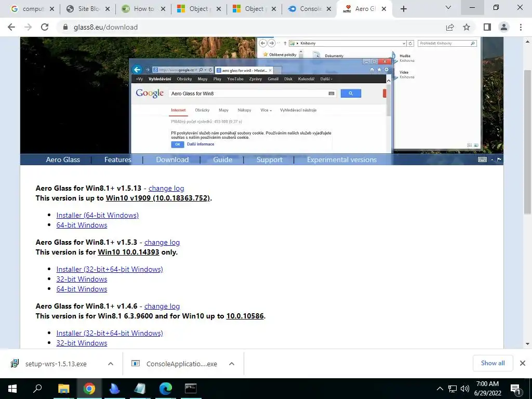
Task: Download v1.5.3 Installer (32-bit+64-bit Windows)
Action: tap(110, 269)
